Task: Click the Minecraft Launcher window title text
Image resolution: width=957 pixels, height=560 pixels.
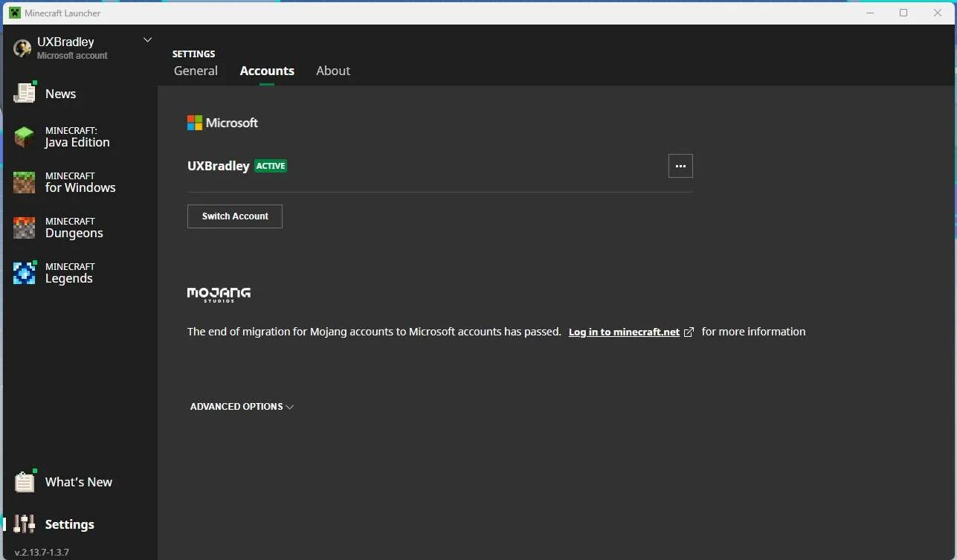Action: pyautogui.click(x=62, y=13)
